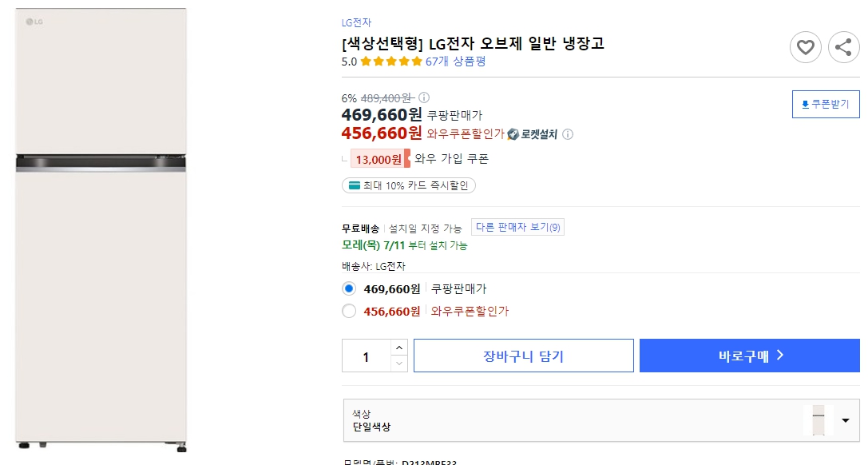Image resolution: width=868 pixels, height=465 pixels.
Task: Select the 469,660원 쿠팡판매가 radio button
Action: click(348, 288)
